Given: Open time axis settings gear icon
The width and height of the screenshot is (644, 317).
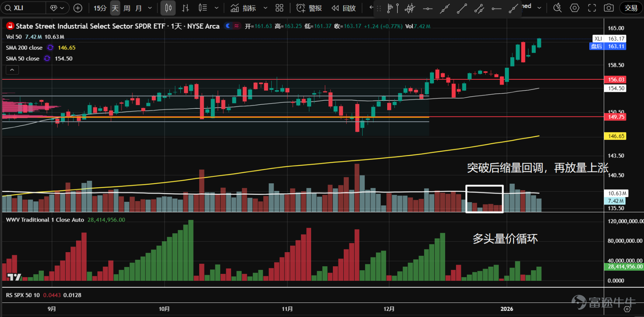Looking at the screenshot, I should (x=627, y=309).
